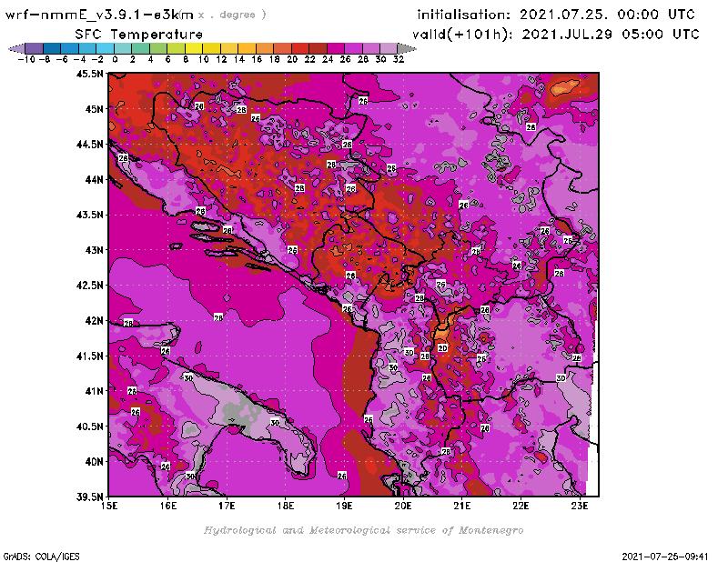Screen dimensions: 728x562
Task: Click the 41.5N latitude label
Action: tap(89, 356)
